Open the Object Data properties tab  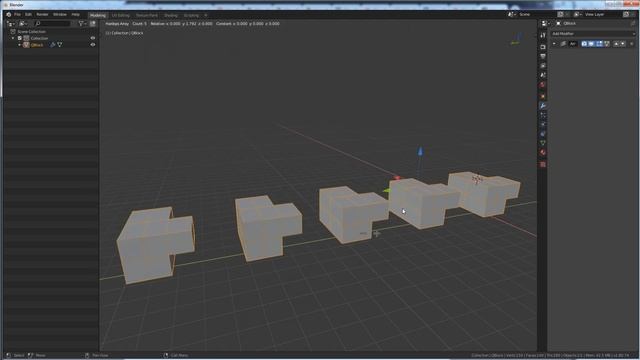(x=543, y=143)
